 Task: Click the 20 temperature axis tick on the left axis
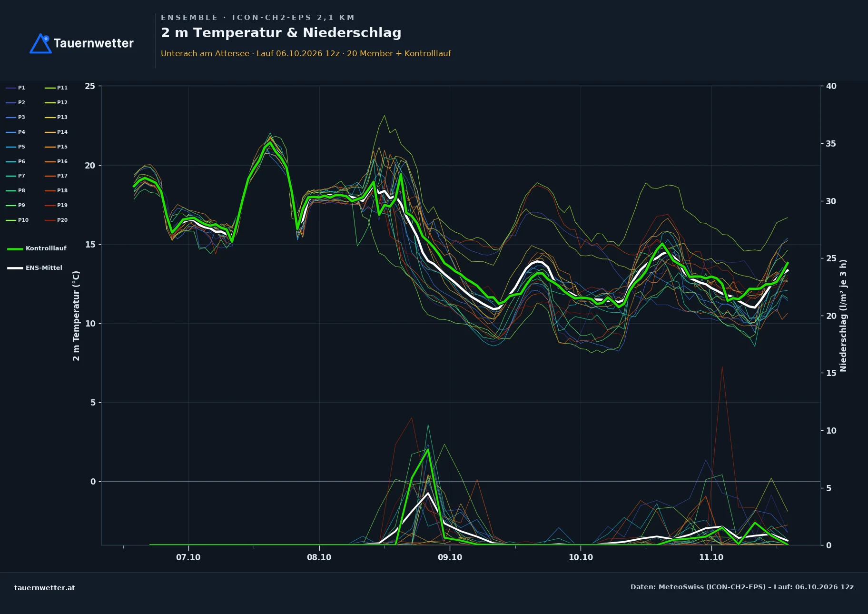click(90, 166)
